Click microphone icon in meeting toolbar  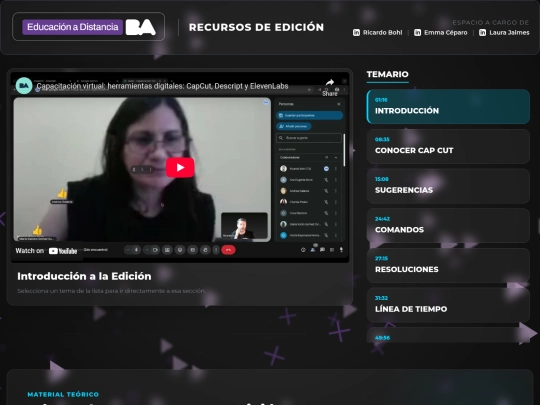click(136, 250)
